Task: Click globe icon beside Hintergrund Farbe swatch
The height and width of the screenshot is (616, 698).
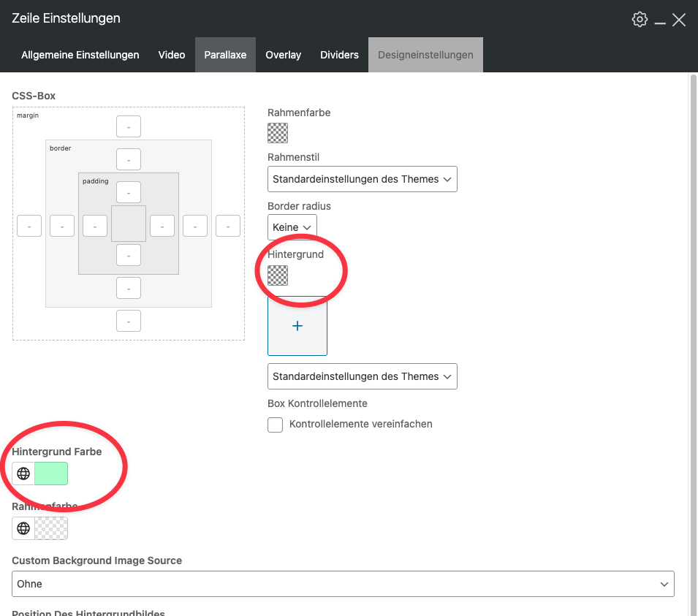Action: (x=23, y=474)
